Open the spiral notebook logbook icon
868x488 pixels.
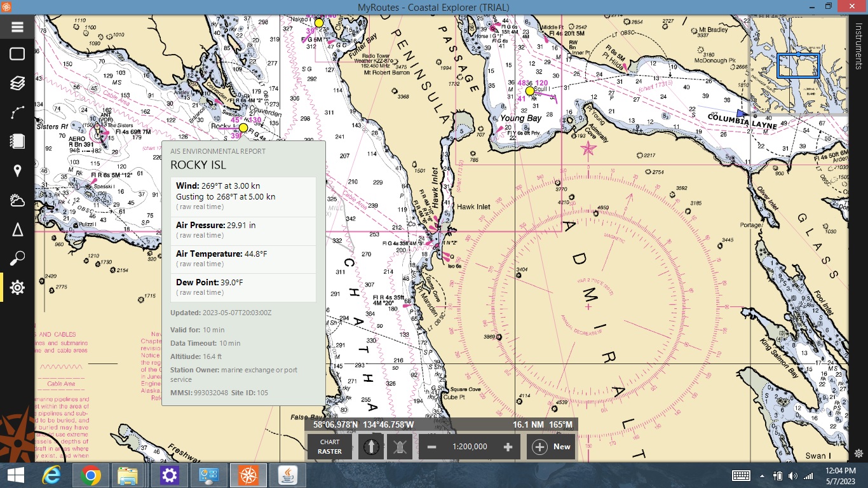[17, 141]
